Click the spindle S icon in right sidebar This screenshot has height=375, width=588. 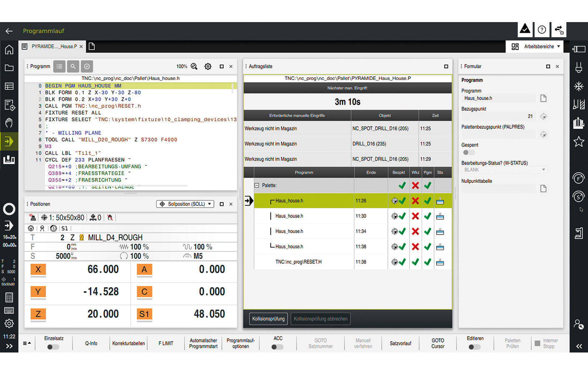(x=579, y=197)
